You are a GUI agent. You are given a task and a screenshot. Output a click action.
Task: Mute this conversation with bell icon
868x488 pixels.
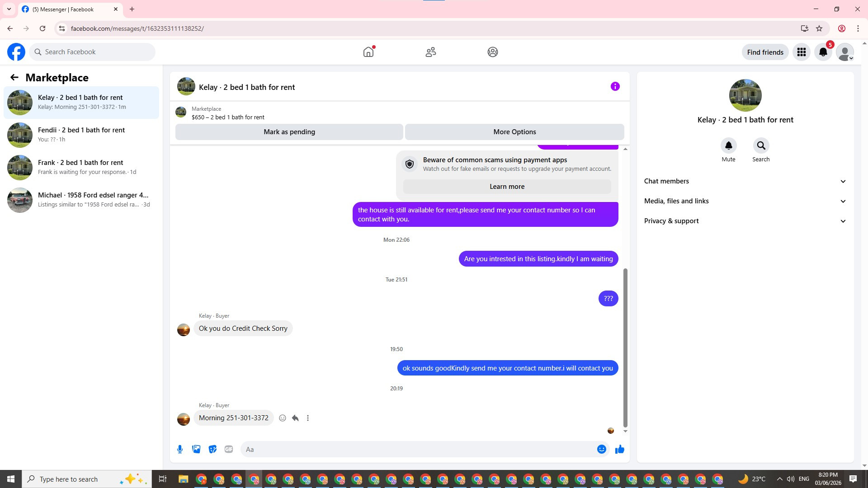point(728,145)
